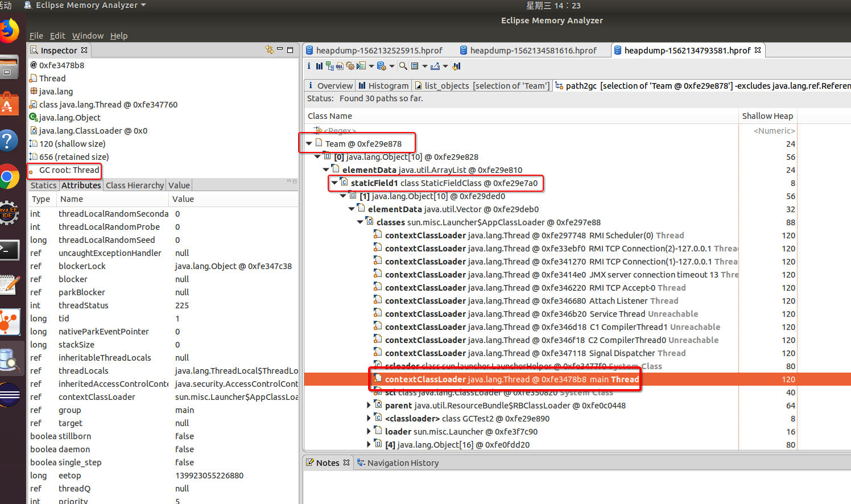Close the Inspector view tab
Viewport: 851px width, 504px height.
click(84, 50)
